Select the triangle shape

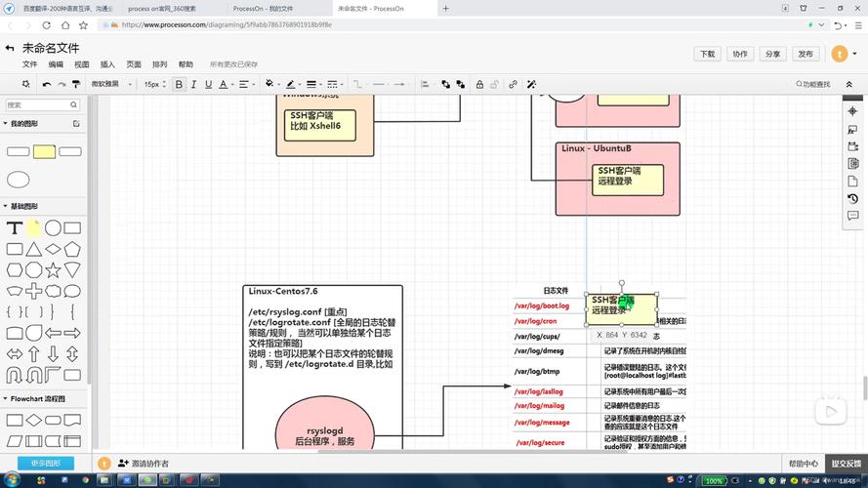(34, 249)
